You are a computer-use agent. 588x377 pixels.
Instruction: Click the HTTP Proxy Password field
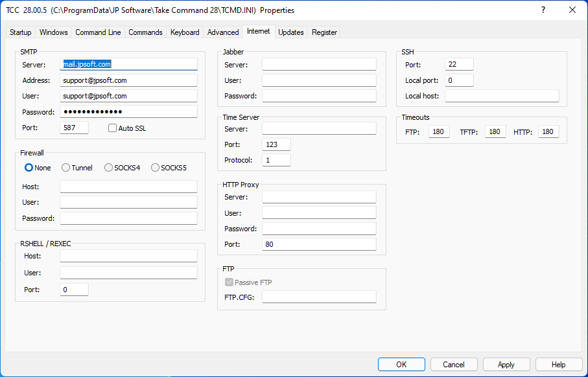point(319,229)
